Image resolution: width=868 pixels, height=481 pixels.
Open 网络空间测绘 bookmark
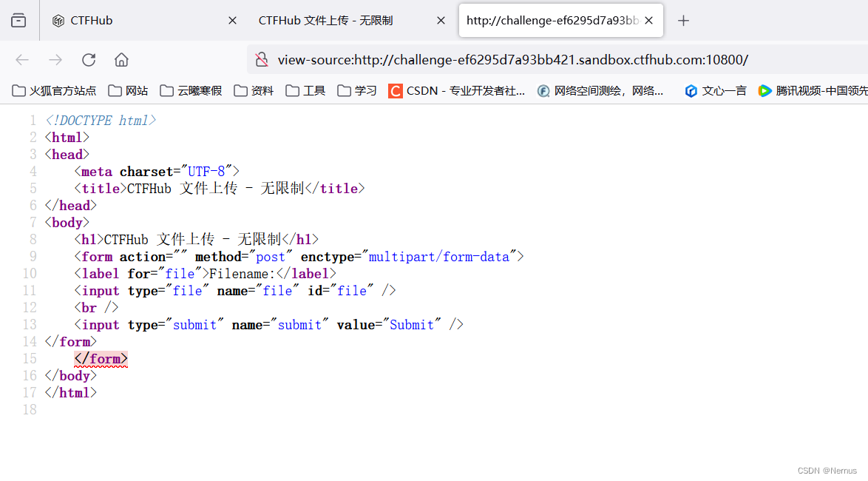tap(600, 91)
